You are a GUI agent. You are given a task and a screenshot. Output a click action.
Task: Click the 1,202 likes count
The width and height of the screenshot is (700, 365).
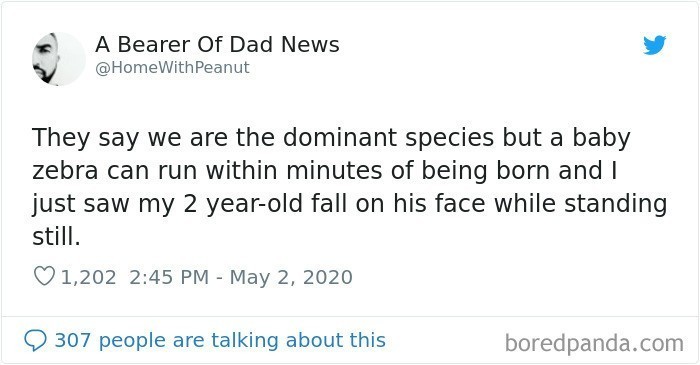click(88, 277)
